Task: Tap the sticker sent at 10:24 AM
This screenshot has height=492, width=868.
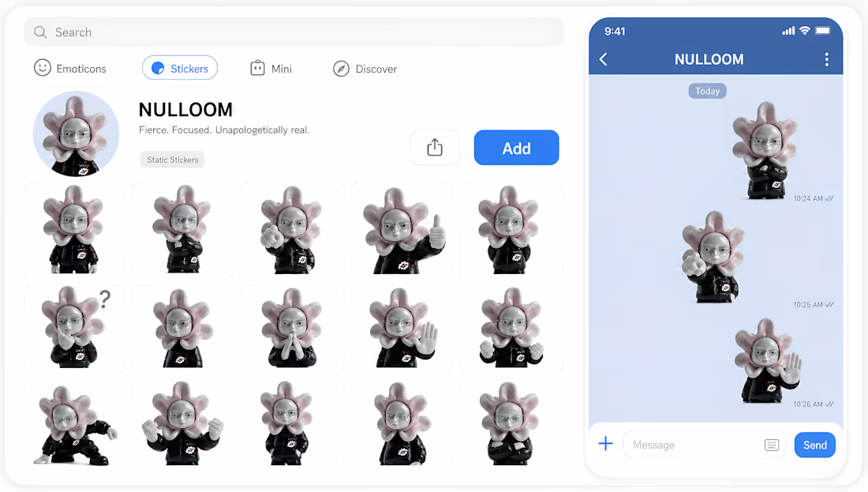Action: click(x=765, y=150)
